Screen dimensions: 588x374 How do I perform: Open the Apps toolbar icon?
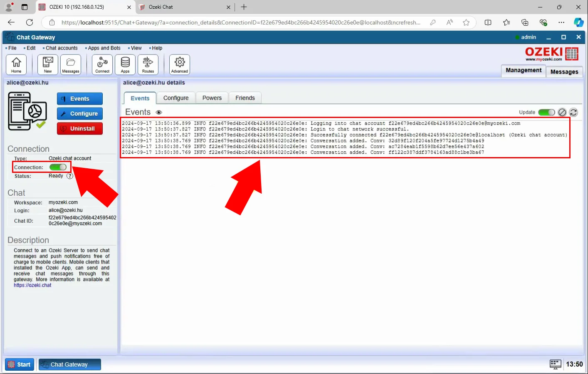click(x=125, y=64)
